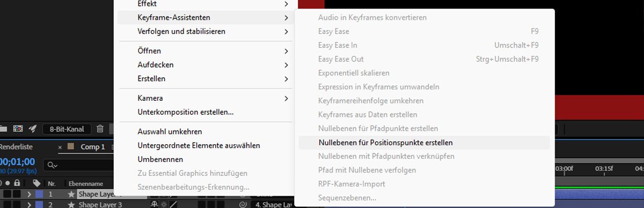Select Easy Ease Out entry

pyautogui.click(x=424, y=60)
